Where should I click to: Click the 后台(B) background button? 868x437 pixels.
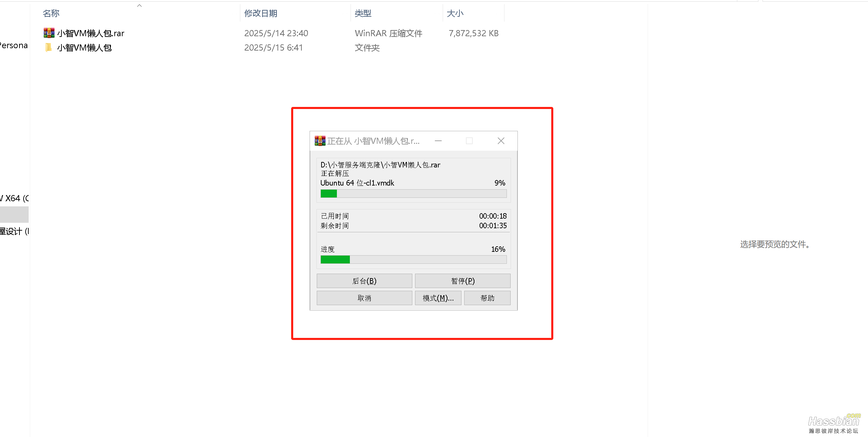click(x=364, y=281)
